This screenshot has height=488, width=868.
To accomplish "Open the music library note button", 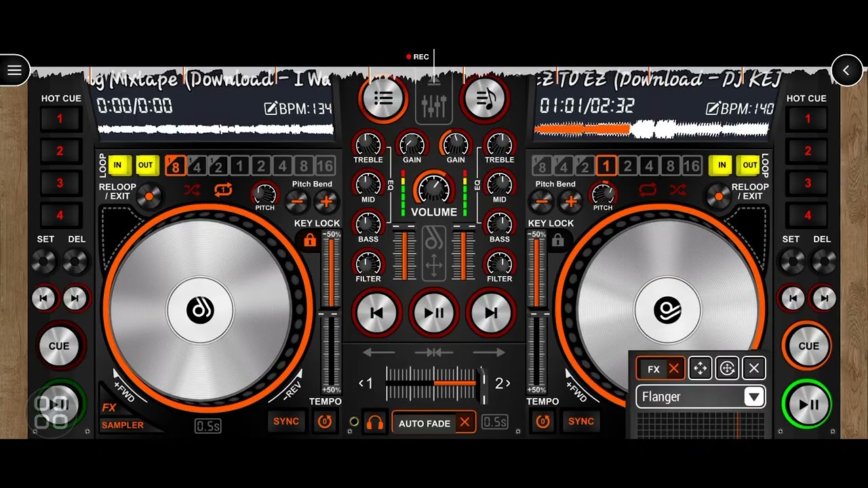I will tap(484, 99).
